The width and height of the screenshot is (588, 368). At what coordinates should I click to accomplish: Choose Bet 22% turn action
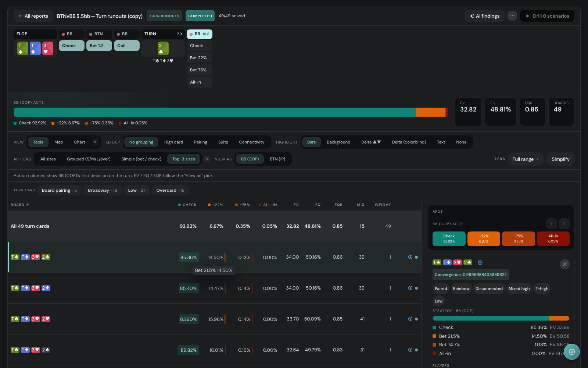[200, 58]
